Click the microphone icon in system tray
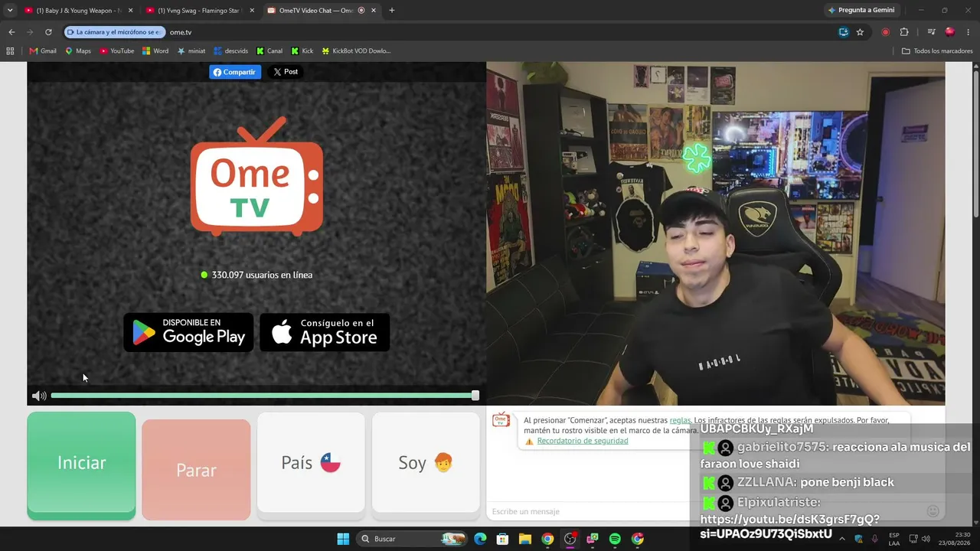 point(874,539)
